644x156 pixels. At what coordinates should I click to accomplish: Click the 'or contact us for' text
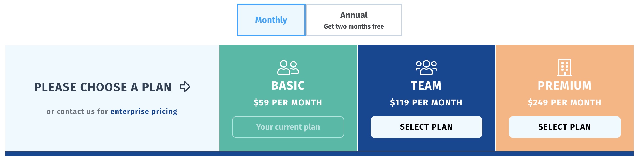pyautogui.click(x=77, y=111)
